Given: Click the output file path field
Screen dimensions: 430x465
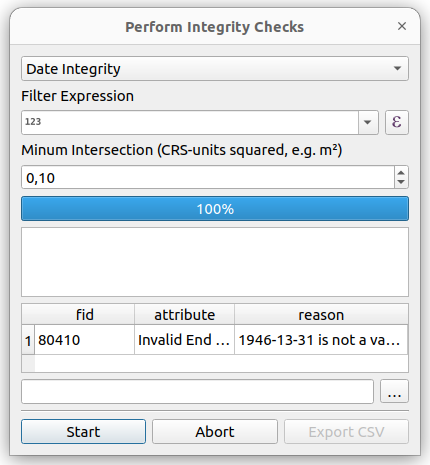Looking at the screenshot, I should 197,391.
